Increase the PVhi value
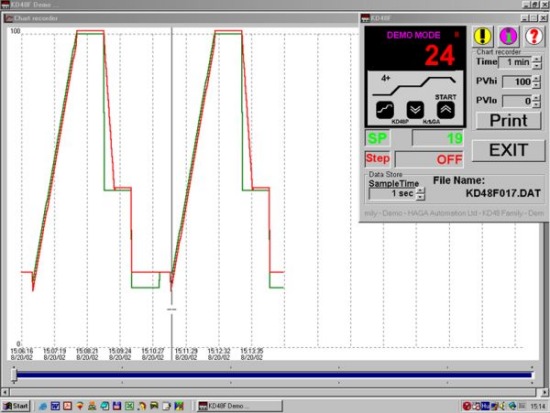Image resolution: width=550 pixels, height=413 pixels. pyautogui.click(x=536, y=79)
